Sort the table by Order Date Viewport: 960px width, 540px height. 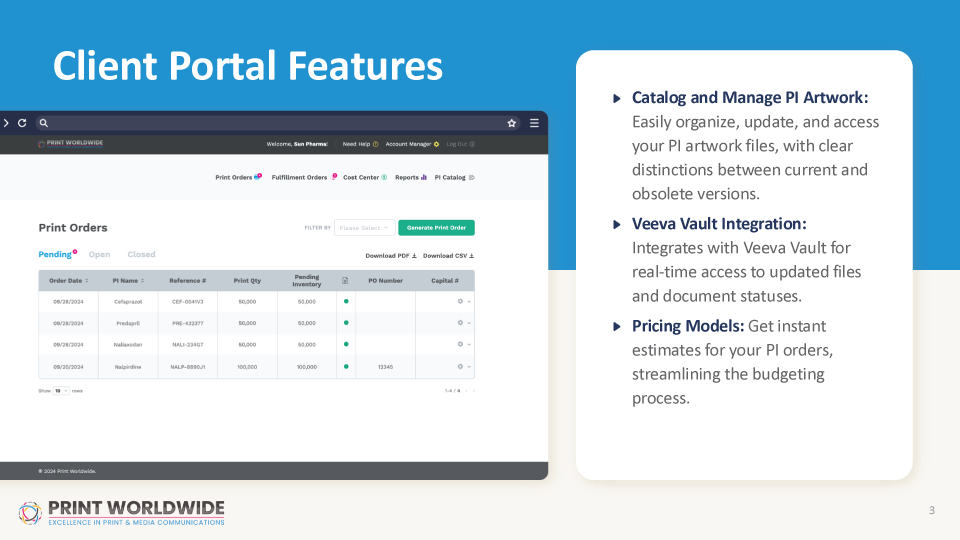point(70,281)
